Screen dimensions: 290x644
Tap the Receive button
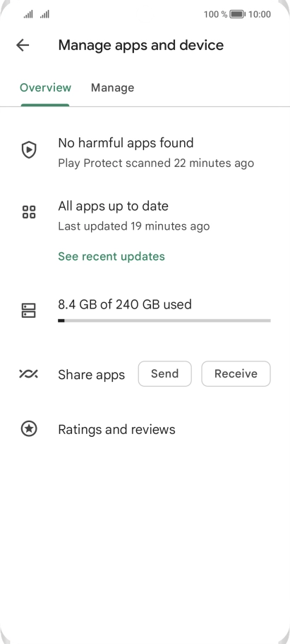[x=236, y=373]
